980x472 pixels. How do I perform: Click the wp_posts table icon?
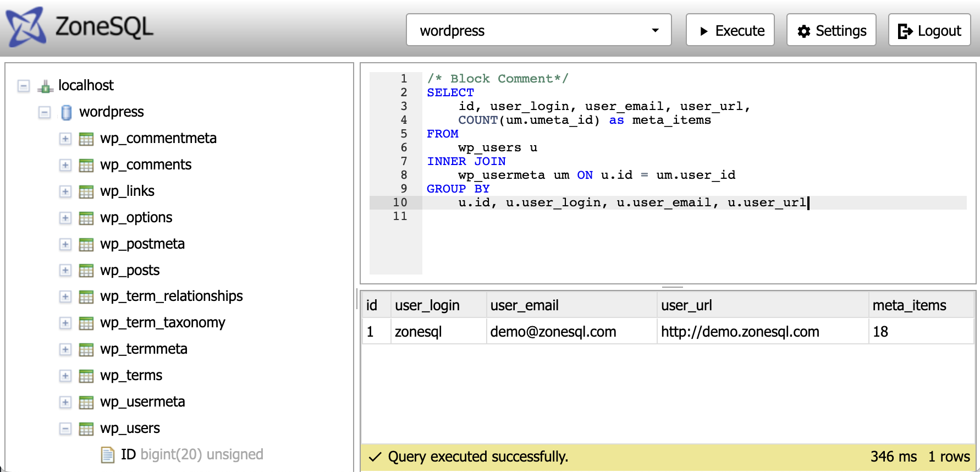coord(86,270)
